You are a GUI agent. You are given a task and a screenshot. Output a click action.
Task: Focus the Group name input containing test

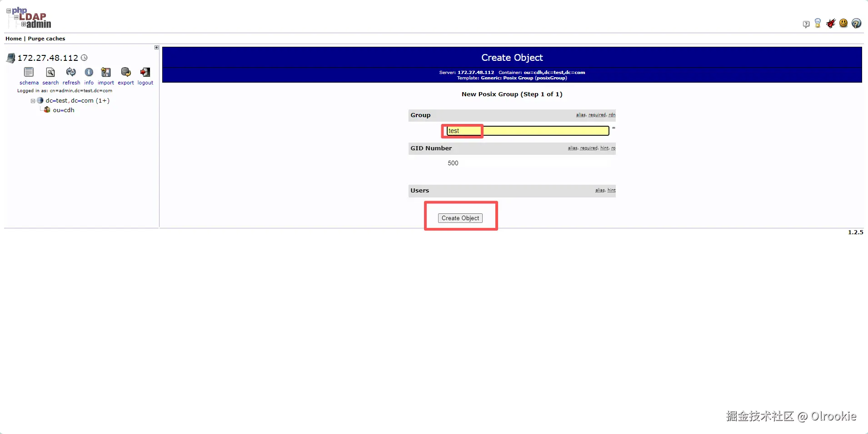[528, 131]
